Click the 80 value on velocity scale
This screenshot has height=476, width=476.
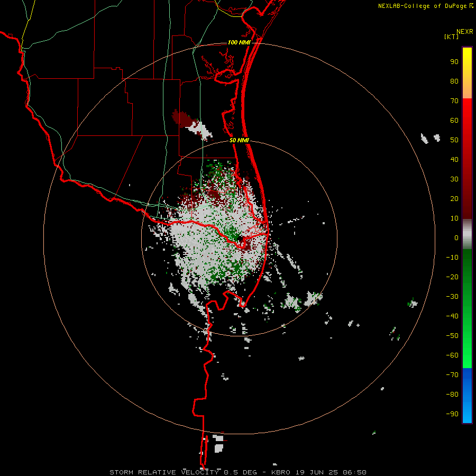click(454, 81)
